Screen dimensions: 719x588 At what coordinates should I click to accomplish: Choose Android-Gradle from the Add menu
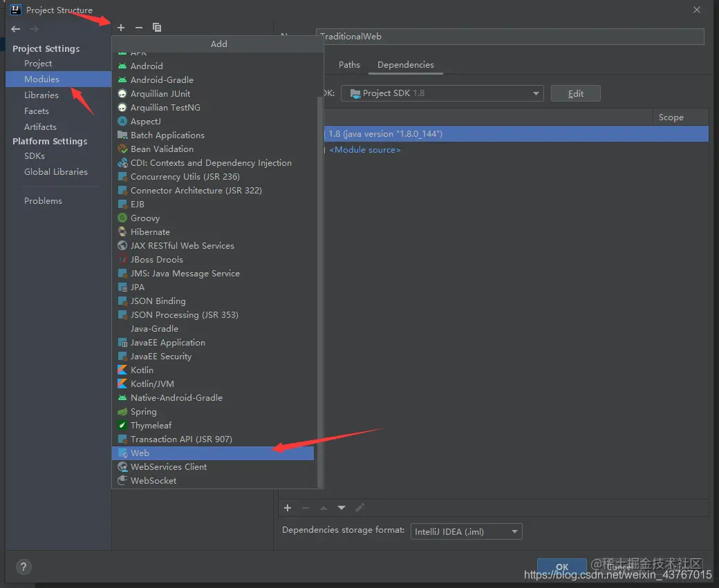(213, 79)
